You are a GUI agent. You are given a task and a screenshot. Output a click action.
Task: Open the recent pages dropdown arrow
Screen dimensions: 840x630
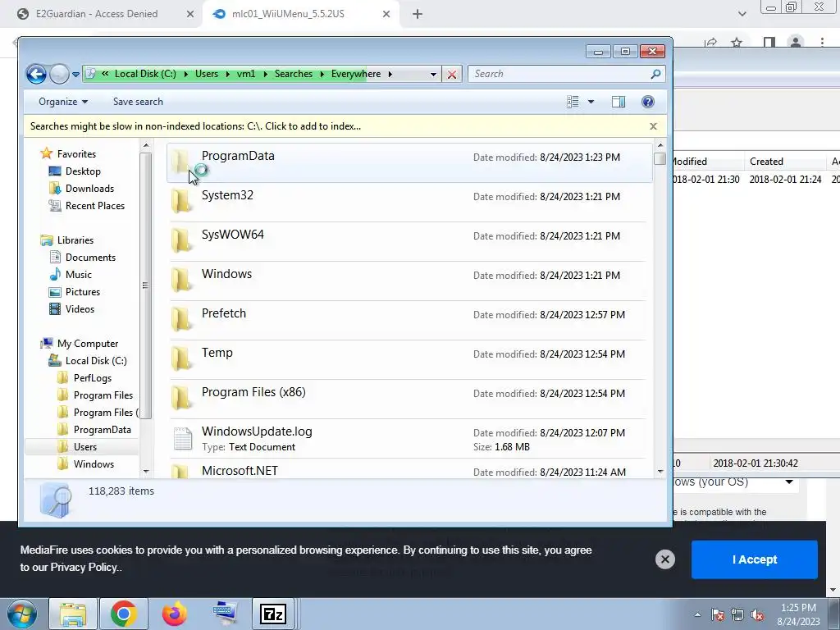click(75, 75)
